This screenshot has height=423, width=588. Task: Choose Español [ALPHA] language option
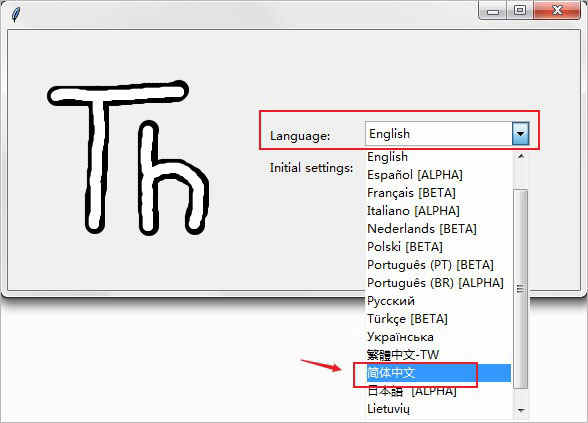click(x=439, y=175)
